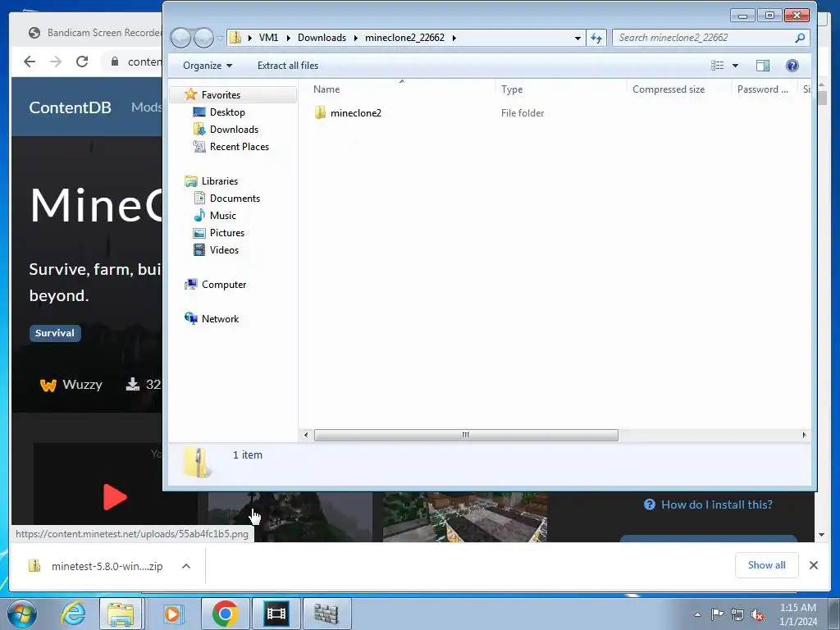
Task: Click the search magnifier icon
Action: pos(800,38)
